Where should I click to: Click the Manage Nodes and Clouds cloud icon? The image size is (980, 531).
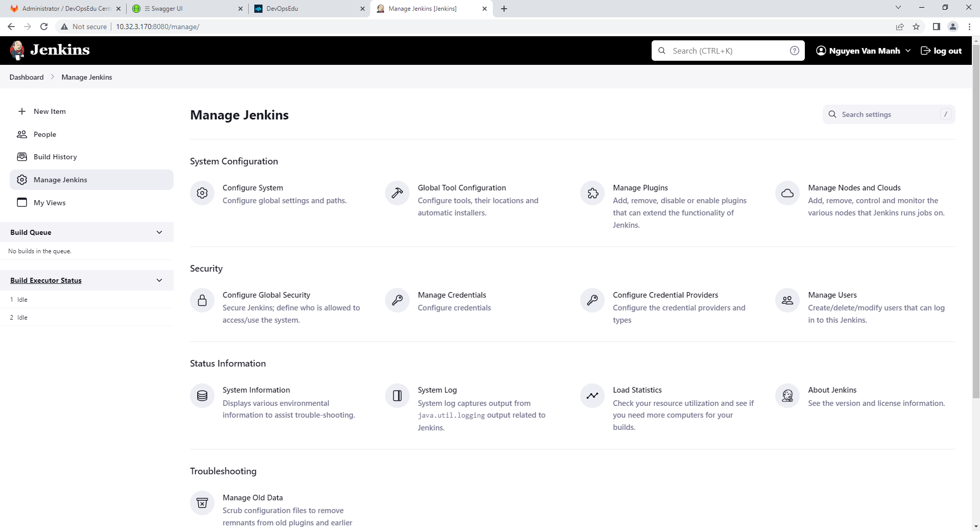point(787,193)
